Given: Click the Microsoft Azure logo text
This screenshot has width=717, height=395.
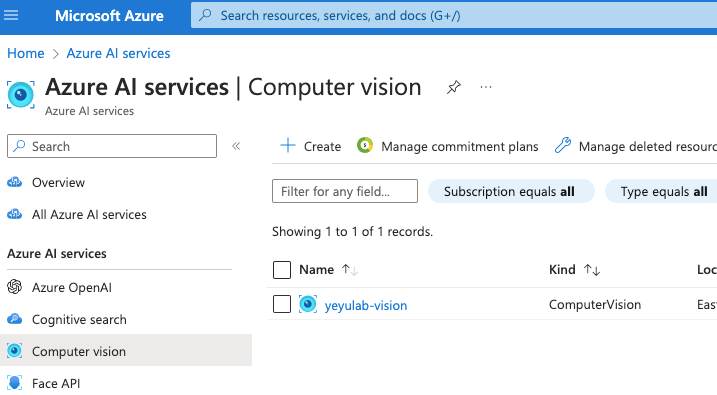Looking at the screenshot, I should click(109, 16).
